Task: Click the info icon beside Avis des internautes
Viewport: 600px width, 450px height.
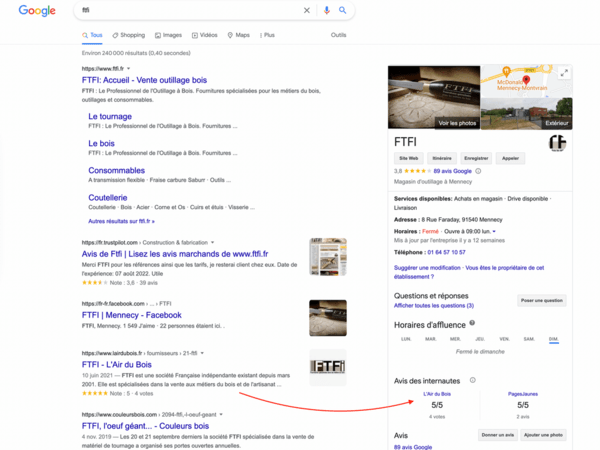Action: click(x=472, y=380)
